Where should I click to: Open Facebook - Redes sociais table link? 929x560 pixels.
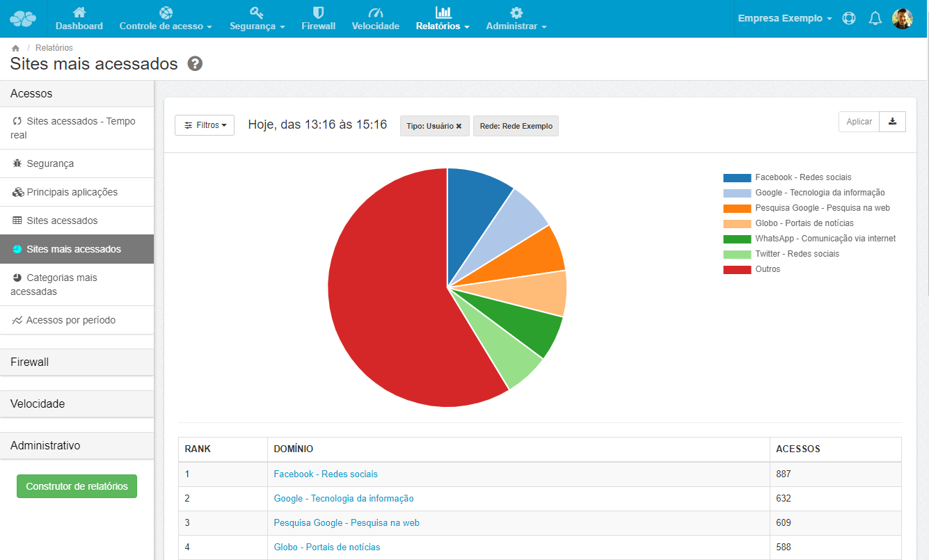(x=326, y=474)
